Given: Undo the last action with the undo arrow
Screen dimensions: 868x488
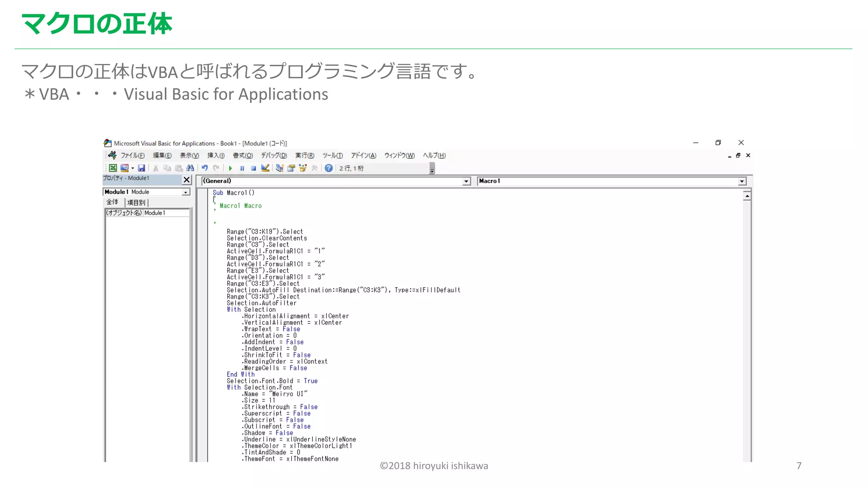Looking at the screenshot, I should tap(205, 168).
